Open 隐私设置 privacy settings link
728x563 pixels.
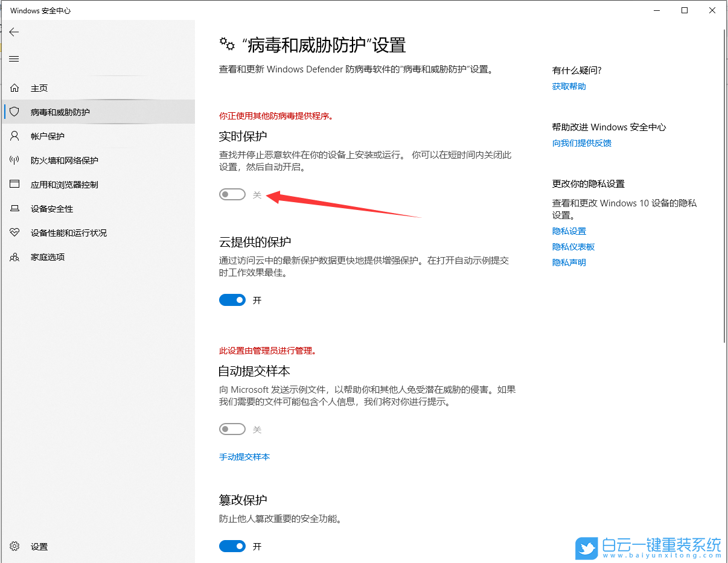tap(568, 231)
